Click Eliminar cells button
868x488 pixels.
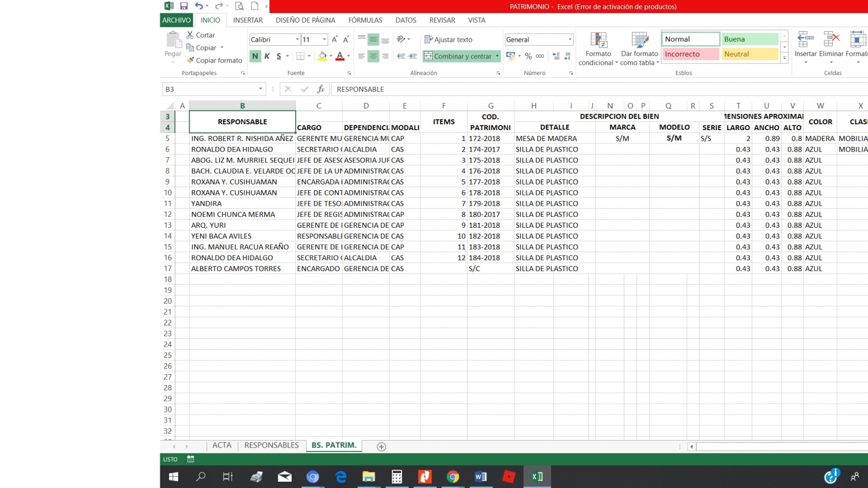click(831, 47)
